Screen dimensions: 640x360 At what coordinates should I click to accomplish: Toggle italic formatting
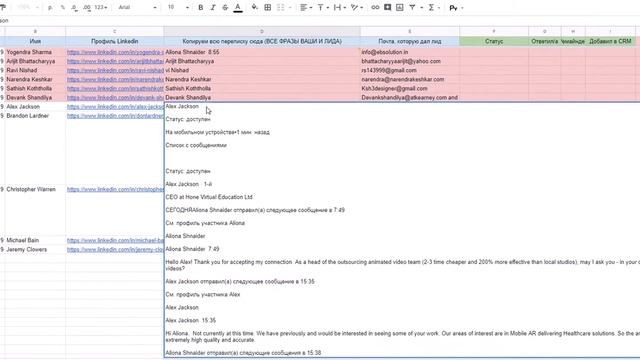[x=213, y=7]
